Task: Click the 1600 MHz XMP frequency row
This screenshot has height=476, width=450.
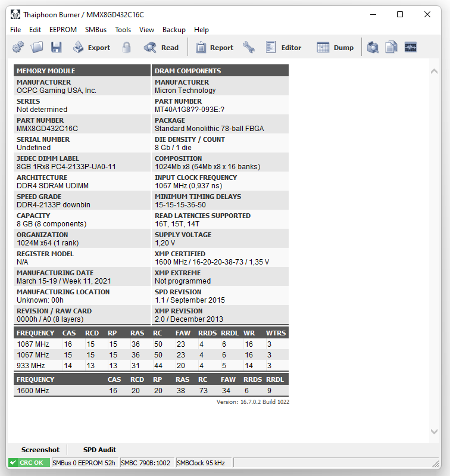Action: (151, 390)
